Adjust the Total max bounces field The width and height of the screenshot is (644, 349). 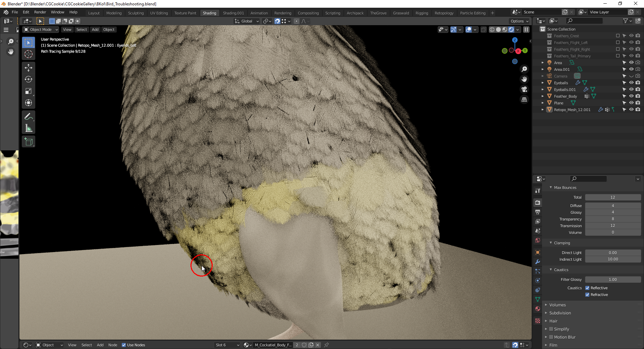click(613, 197)
